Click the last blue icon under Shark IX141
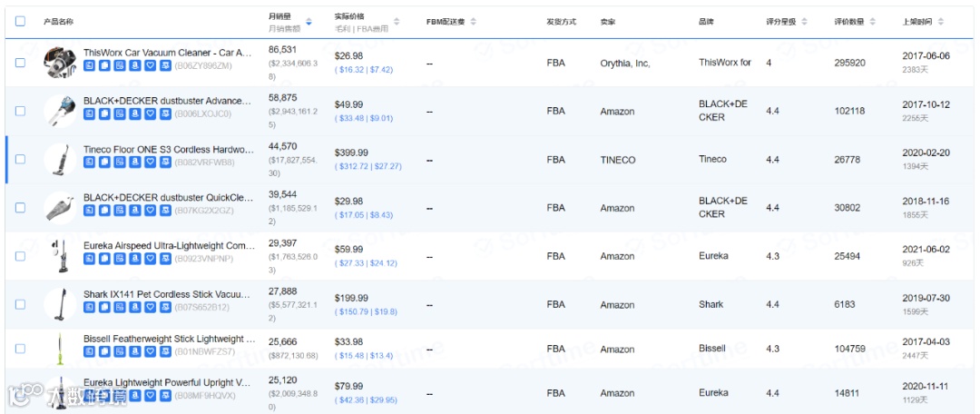Image resolution: width=980 pixels, height=414 pixels. (165, 307)
